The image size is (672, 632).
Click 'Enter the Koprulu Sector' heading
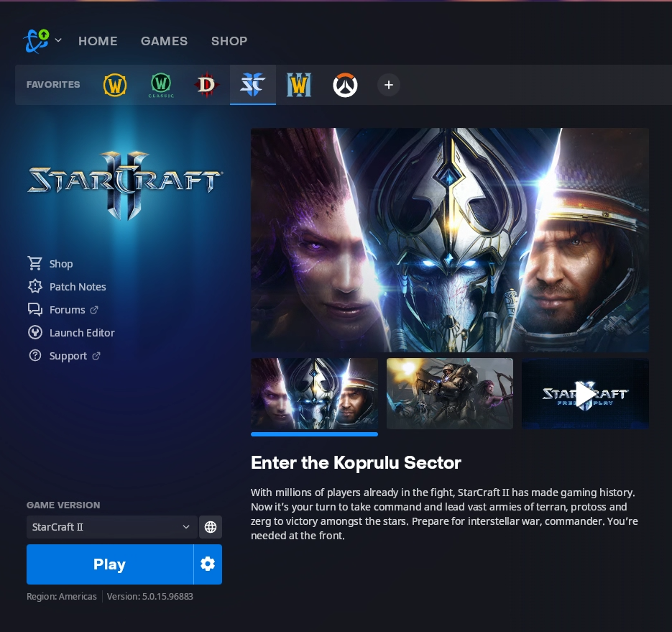pos(356,462)
